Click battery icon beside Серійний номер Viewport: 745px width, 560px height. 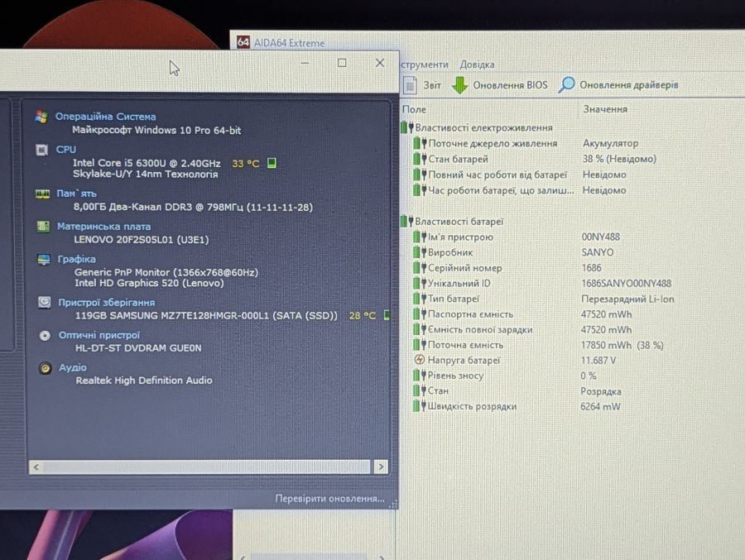click(x=419, y=268)
